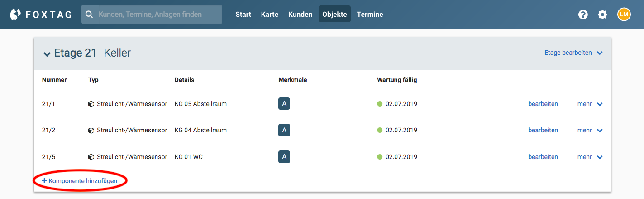Screen dimensions: 644x199
Task: Click the Wartung fällig column header
Action: click(397, 80)
